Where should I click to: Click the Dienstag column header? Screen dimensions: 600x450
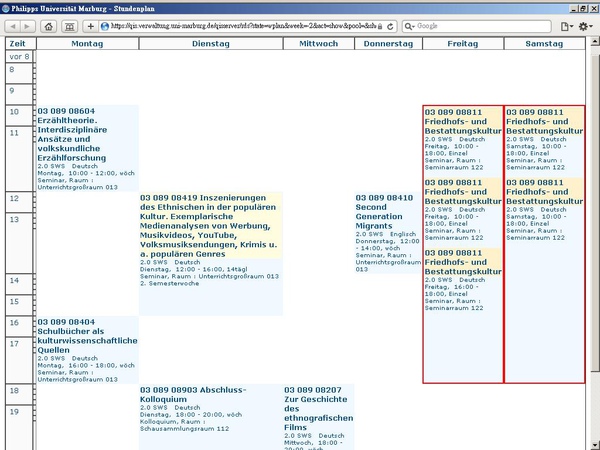tap(211, 44)
